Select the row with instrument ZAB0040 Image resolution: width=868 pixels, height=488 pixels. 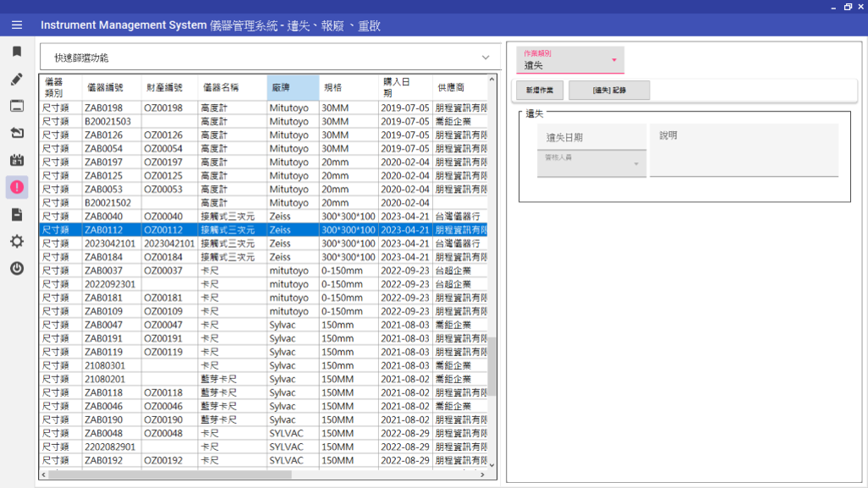pos(254,216)
